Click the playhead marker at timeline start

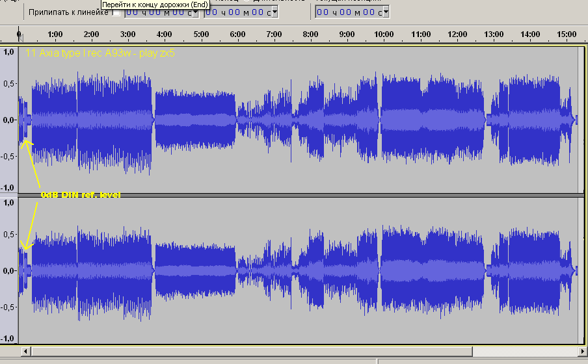coord(19,34)
